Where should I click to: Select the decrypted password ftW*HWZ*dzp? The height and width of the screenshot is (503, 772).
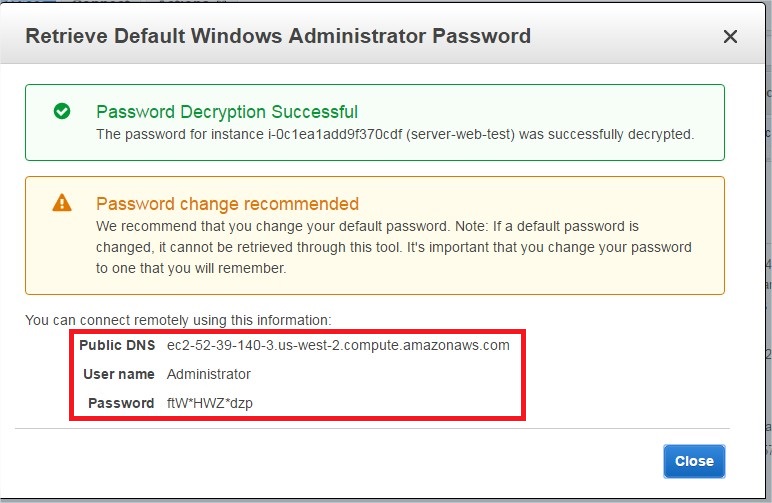click(210, 403)
